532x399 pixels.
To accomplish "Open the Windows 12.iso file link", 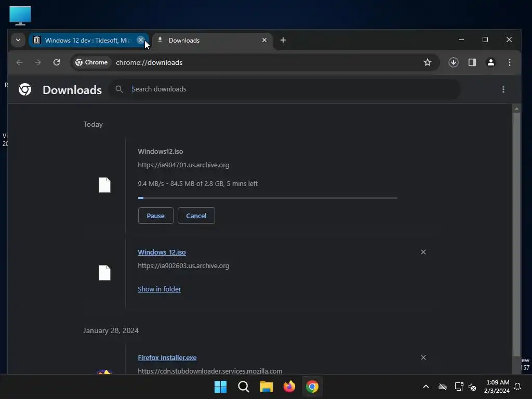I will point(162,252).
